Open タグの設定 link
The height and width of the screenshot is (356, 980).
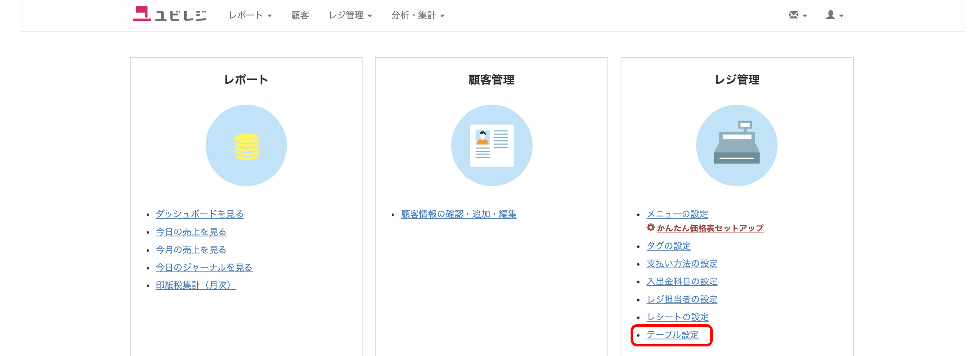[x=668, y=246]
